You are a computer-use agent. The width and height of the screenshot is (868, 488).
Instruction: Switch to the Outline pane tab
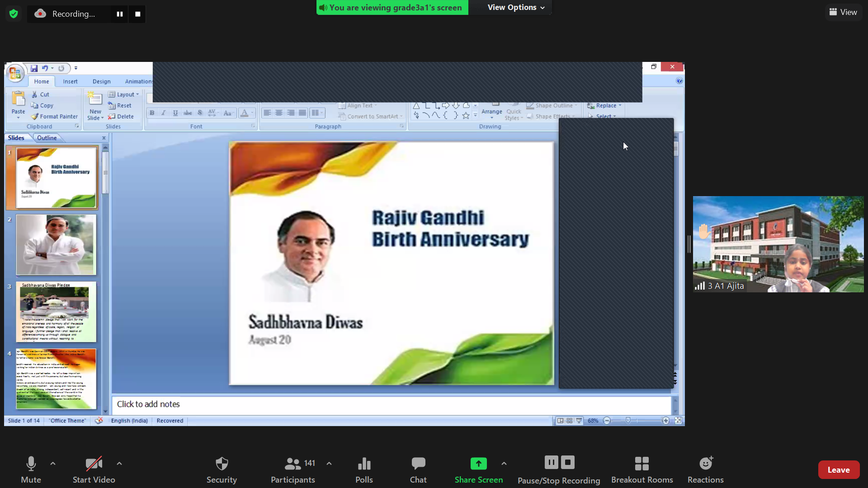click(x=47, y=138)
